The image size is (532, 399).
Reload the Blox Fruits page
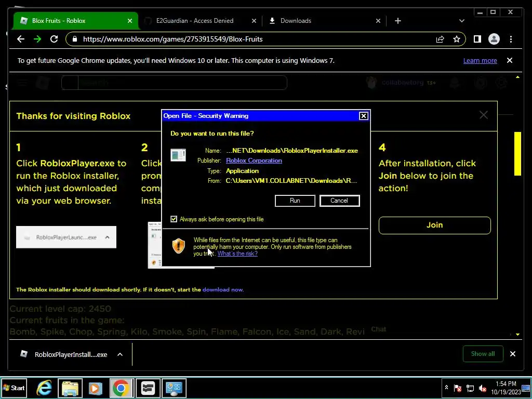54,39
